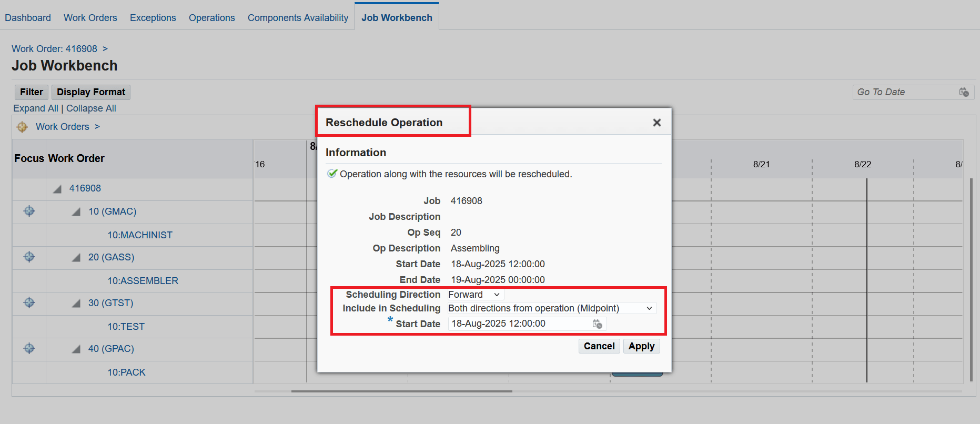Select operation 40 (GPAC) link
This screenshot has height=424, width=980.
pyautogui.click(x=111, y=349)
